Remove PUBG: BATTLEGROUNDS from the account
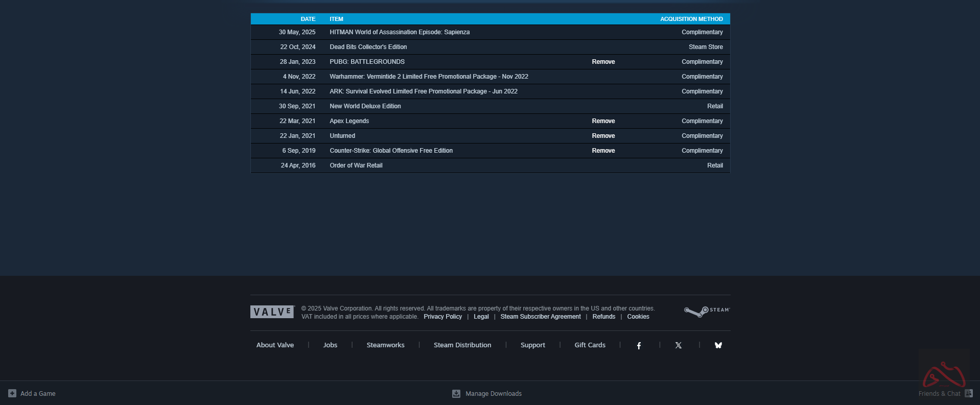This screenshot has height=405, width=980. 603,62
